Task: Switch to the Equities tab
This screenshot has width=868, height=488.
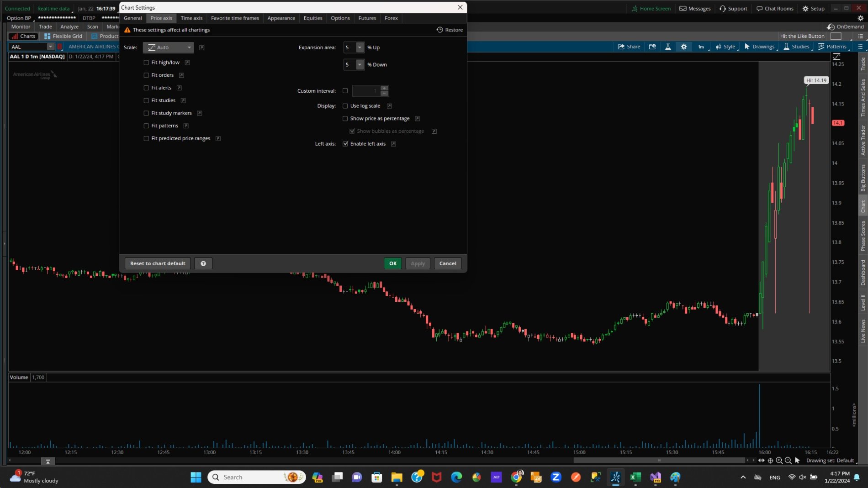Action: pyautogui.click(x=313, y=18)
